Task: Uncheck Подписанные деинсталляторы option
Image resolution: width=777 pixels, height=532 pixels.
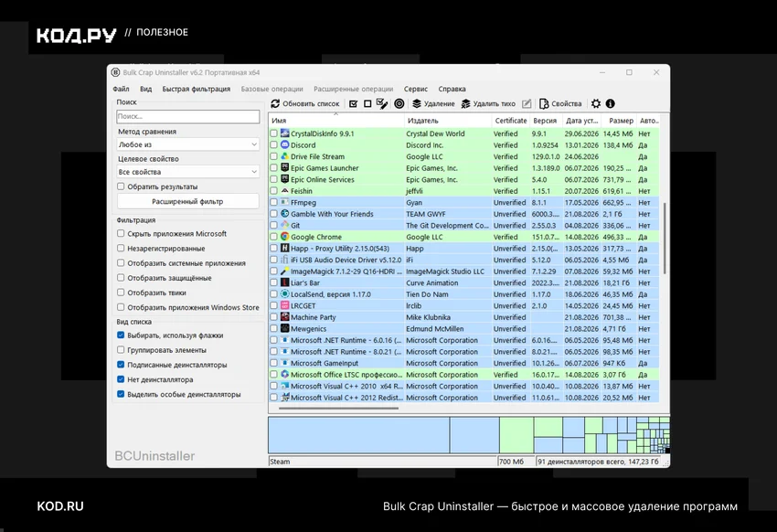Action: 121,365
